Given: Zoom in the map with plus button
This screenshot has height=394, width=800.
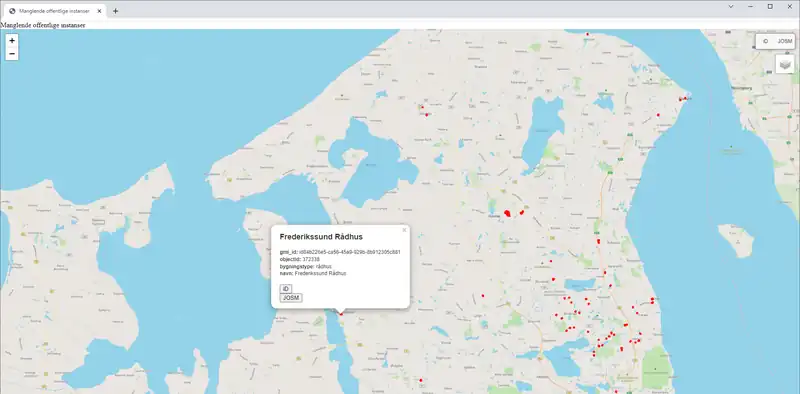Looking at the screenshot, I should point(12,41).
